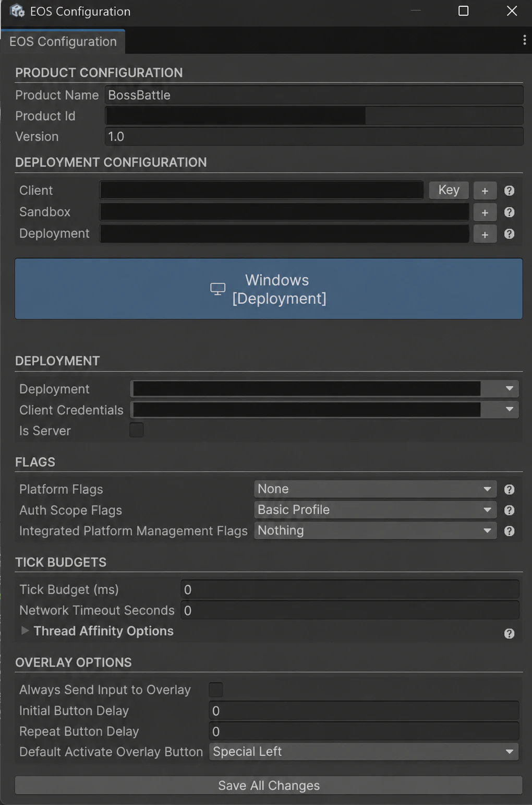Show help for Integrated Platform Management Flags
The height and width of the screenshot is (805, 532).
pos(509,531)
